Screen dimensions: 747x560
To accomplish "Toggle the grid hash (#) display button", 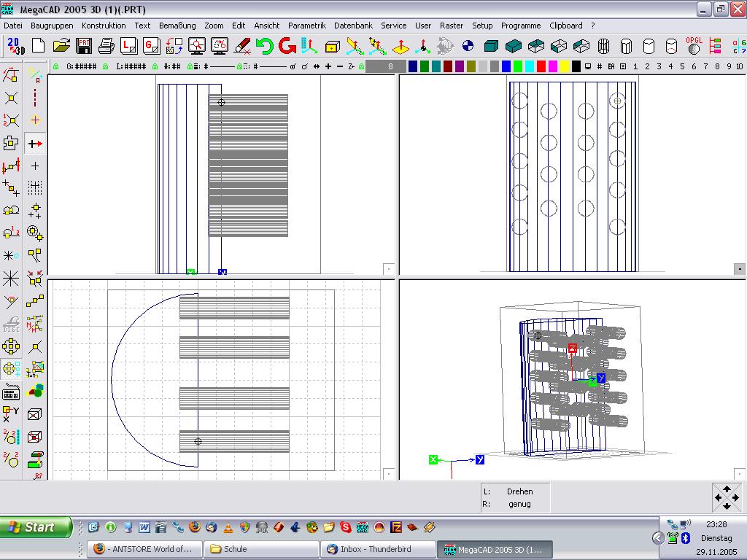I will pyautogui.click(x=600, y=66).
